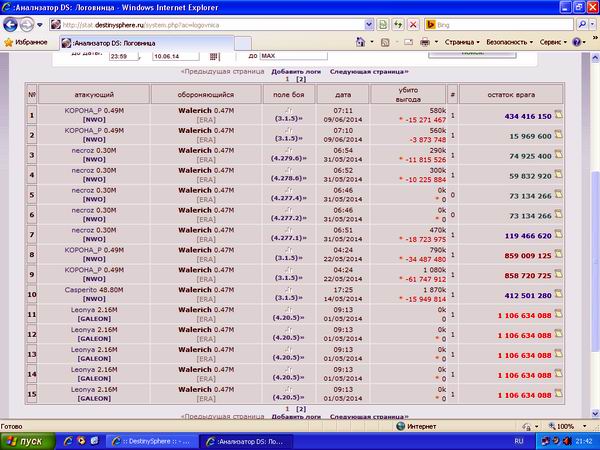Click the date field 10.06.14
The height and width of the screenshot is (450, 600).
point(176,56)
